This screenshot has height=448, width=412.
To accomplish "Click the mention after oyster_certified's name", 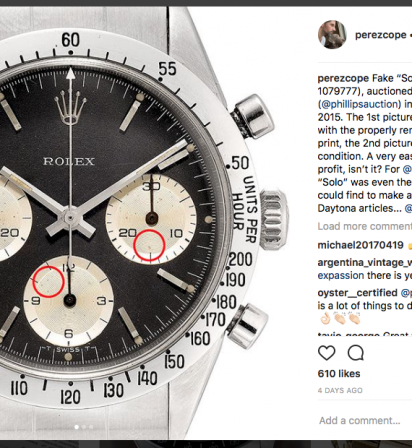I will click(406, 293).
